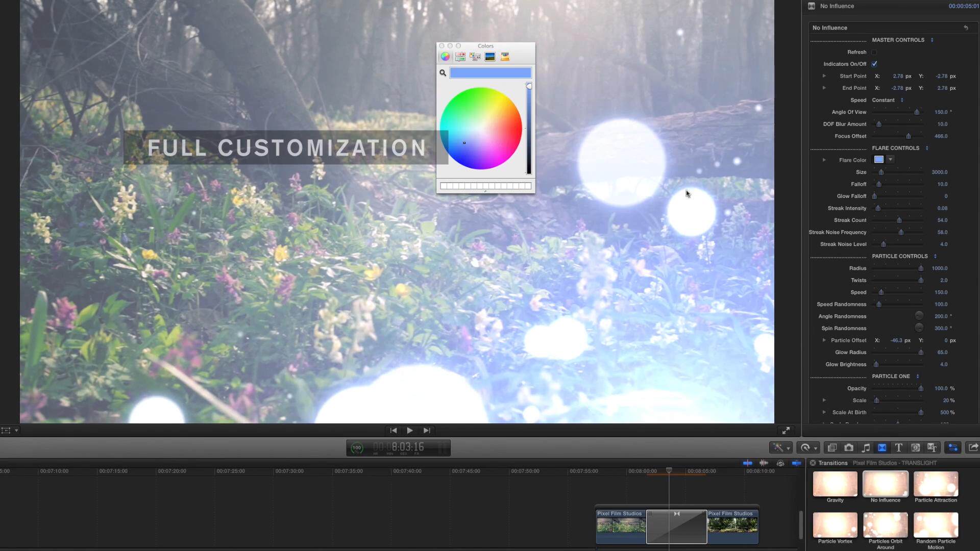Open the Retime speed menu
The height and width of the screenshot is (551, 980).
pyautogui.click(x=807, y=448)
